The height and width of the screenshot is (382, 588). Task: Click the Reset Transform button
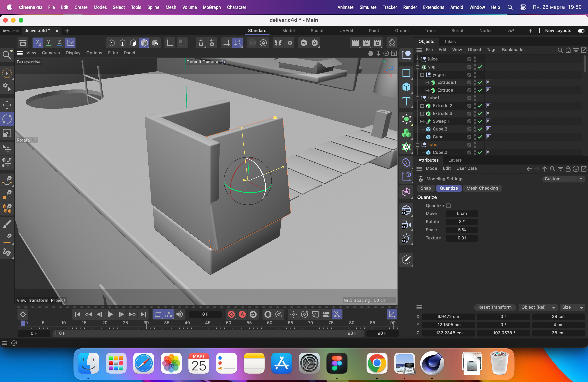point(495,307)
